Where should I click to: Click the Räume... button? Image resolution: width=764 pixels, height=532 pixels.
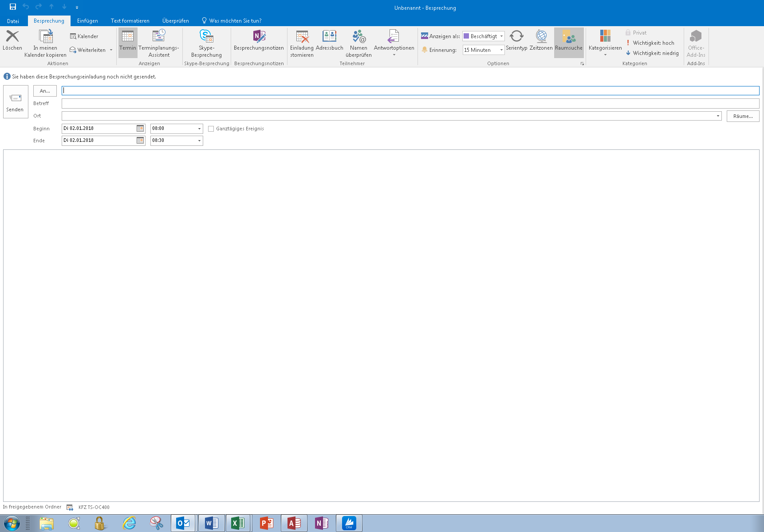pos(743,116)
